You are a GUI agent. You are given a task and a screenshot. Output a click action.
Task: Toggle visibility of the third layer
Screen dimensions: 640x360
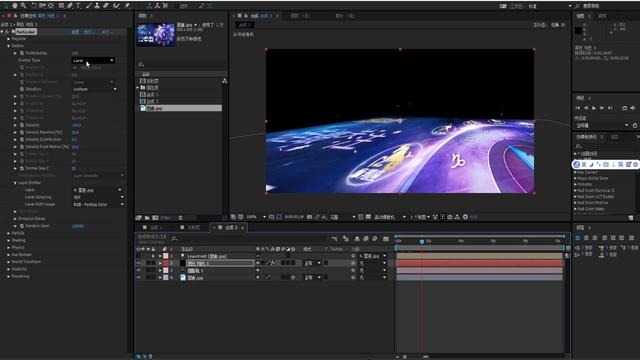pos(138,270)
